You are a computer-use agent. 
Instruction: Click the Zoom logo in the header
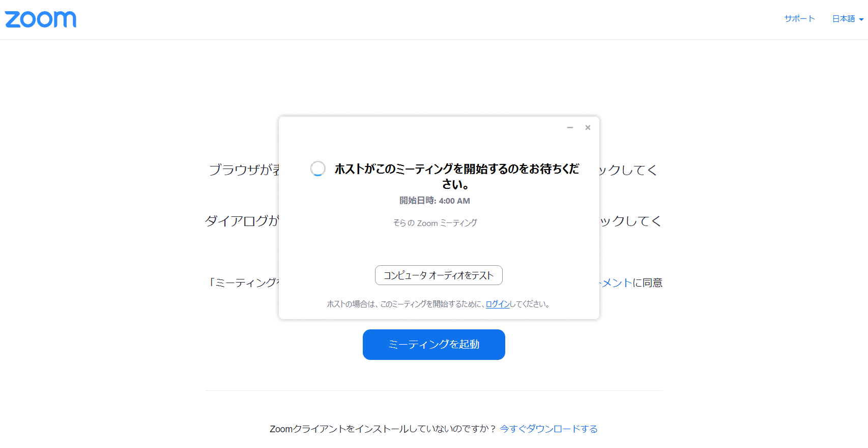(41, 19)
